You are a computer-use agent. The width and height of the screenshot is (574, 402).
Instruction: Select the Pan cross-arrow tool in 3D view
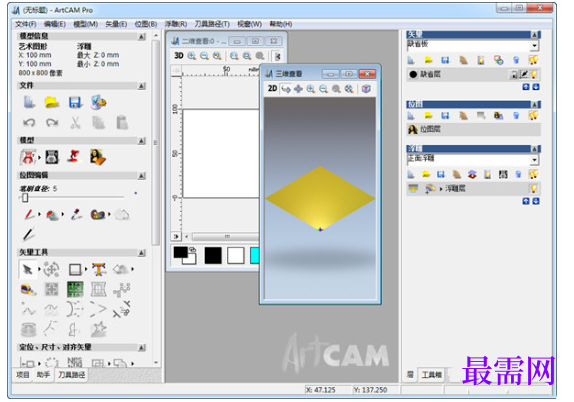(x=298, y=89)
